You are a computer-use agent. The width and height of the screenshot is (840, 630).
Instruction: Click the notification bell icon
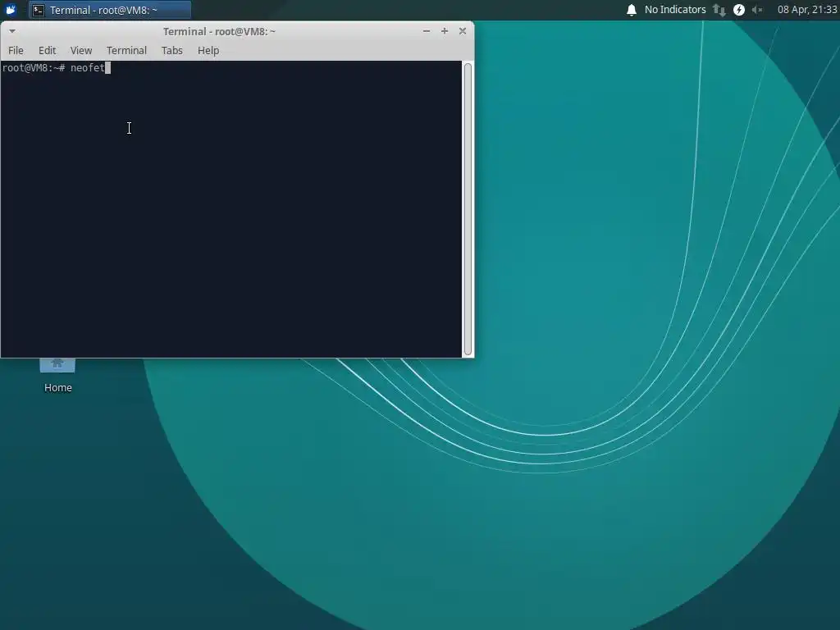coord(632,10)
